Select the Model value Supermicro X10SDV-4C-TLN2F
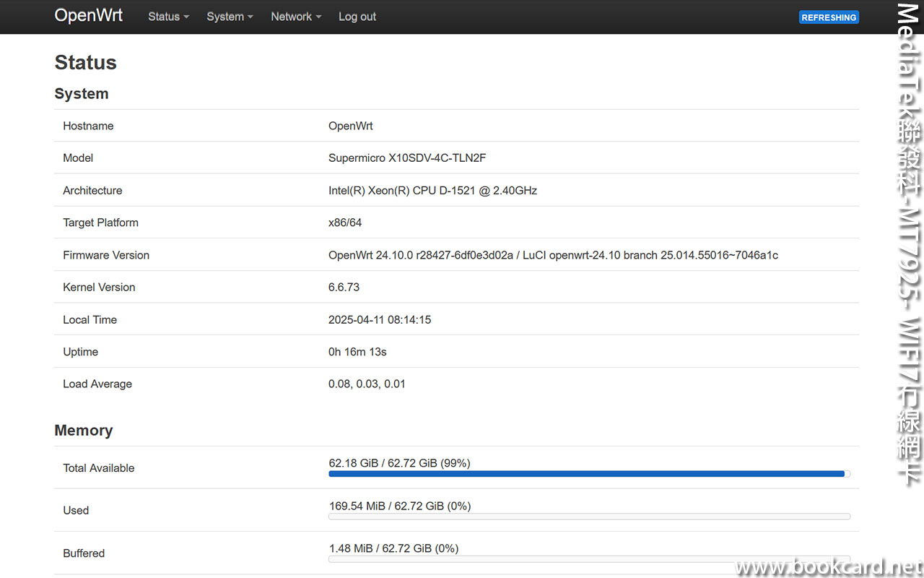Screen dimensions: 924x578 [408, 158]
